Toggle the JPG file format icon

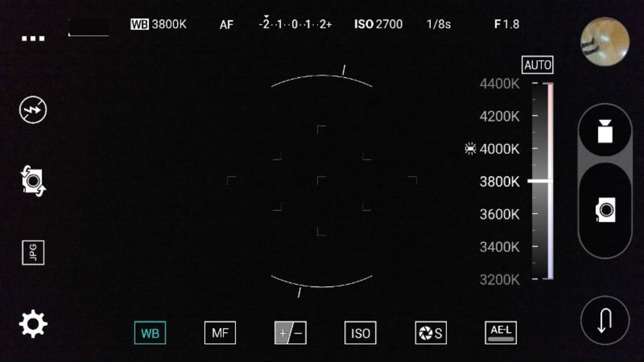click(x=33, y=252)
